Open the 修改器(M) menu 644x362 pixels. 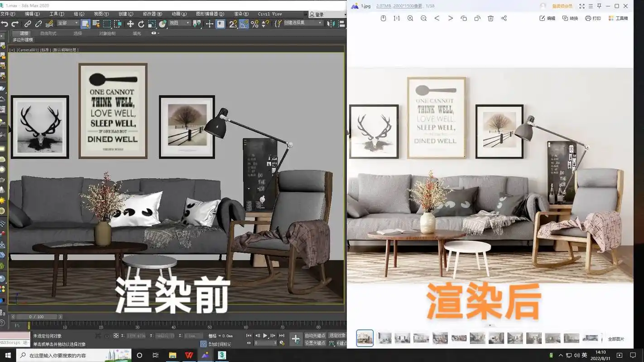153,14
